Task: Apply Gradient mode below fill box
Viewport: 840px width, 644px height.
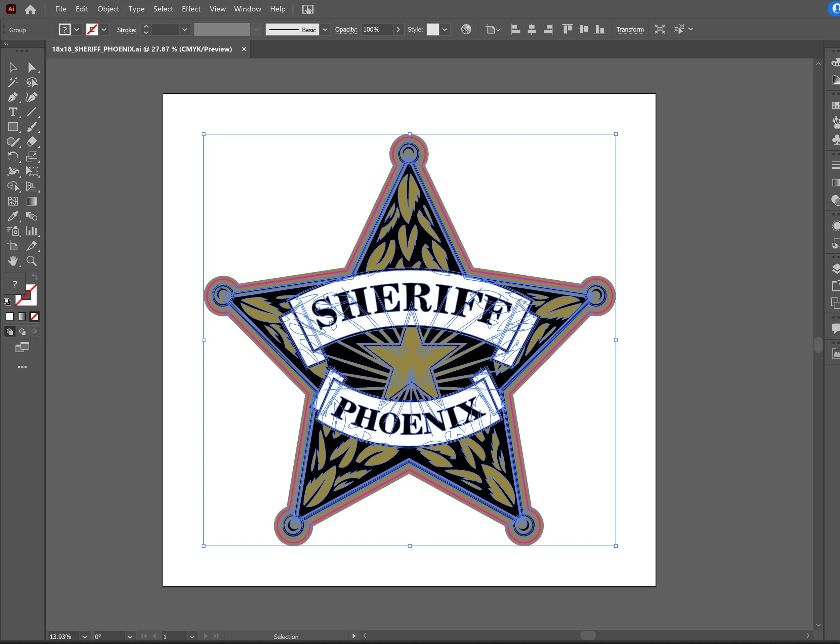Action: pyautogui.click(x=22, y=317)
